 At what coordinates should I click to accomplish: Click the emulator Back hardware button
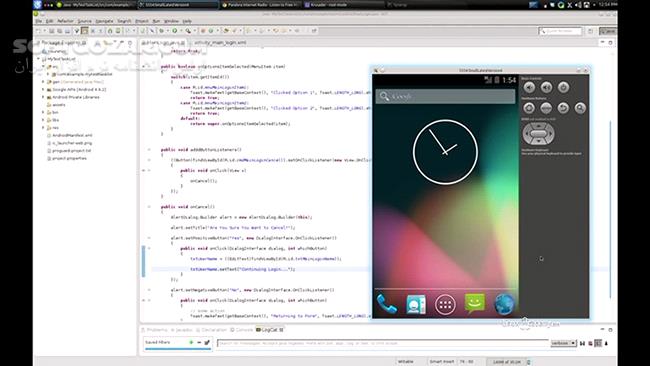[563, 108]
